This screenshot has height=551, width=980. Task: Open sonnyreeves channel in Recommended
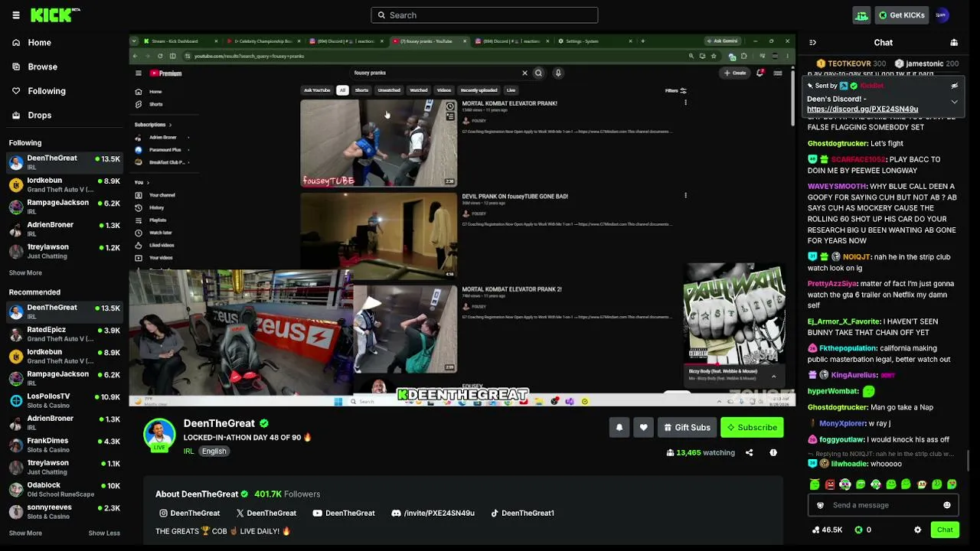pos(64,511)
